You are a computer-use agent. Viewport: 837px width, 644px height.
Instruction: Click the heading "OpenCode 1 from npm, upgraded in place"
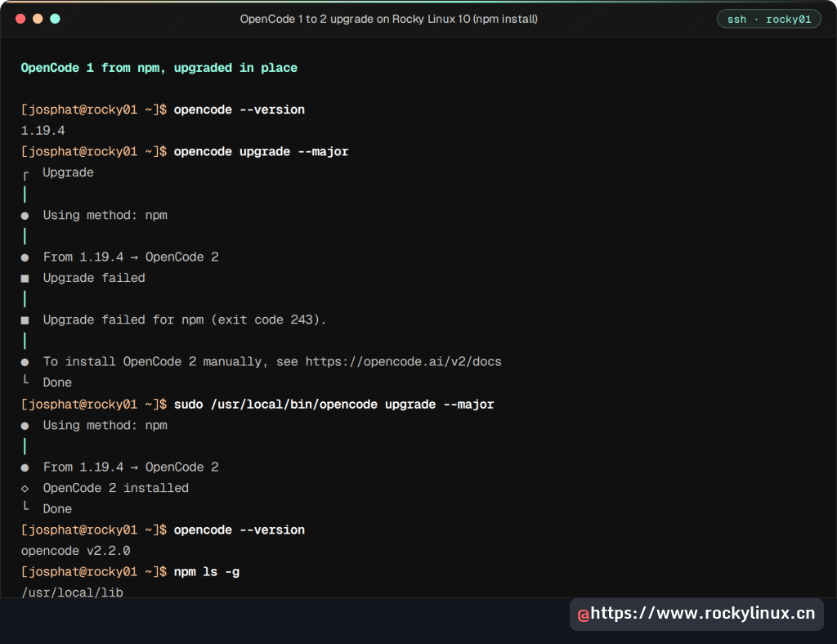point(159,68)
